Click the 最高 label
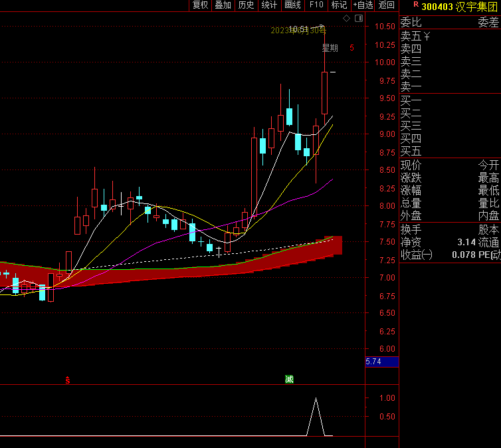This screenshot has width=501, height=448. coord(488,177)
